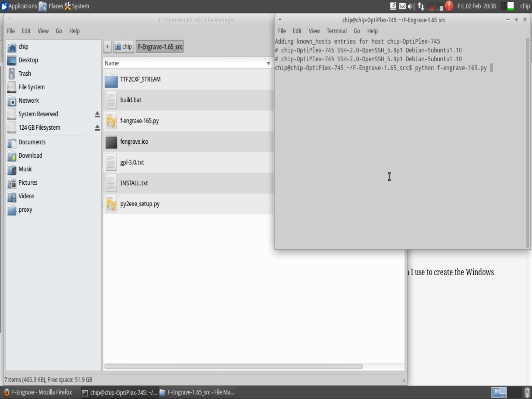532x399 pixels.
Task: Open the Go menu in the file manager
Action: point(59,31)
